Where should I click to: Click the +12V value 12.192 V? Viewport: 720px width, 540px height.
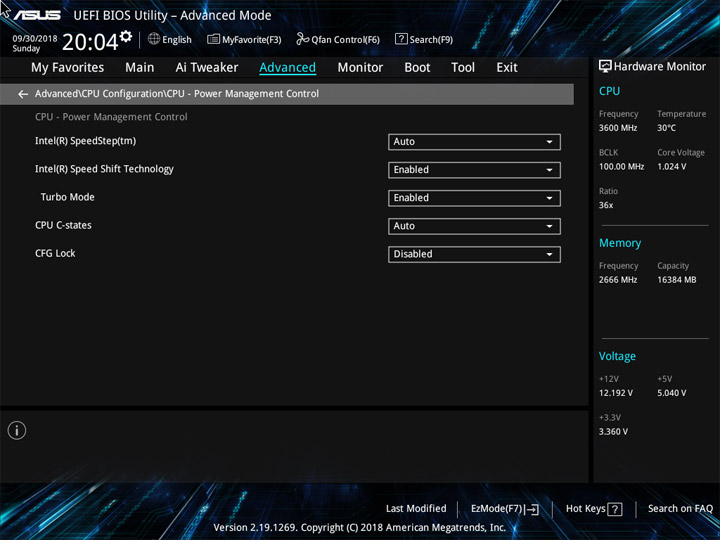(x=616, y=393)
